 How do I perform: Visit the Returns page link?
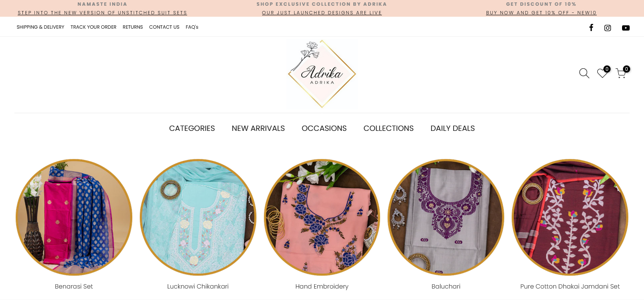tap(133, 27)
